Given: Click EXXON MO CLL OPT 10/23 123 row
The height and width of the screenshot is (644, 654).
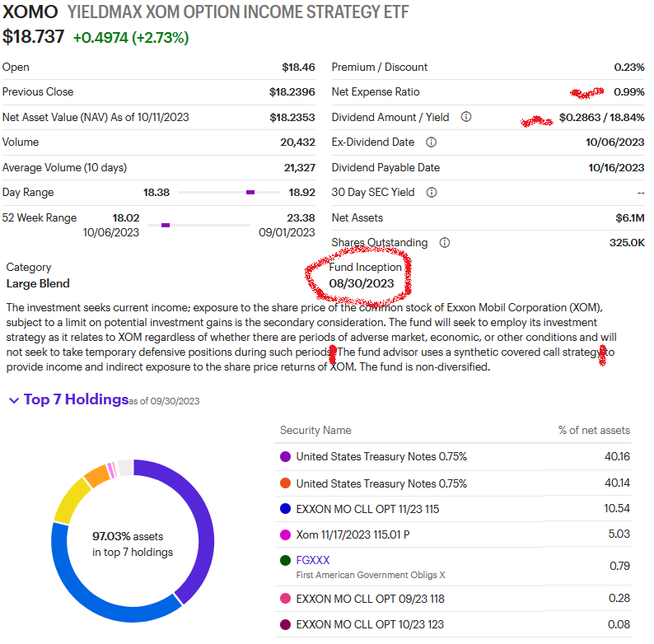Looking at the screenshot, I should [x=453, y=624].
